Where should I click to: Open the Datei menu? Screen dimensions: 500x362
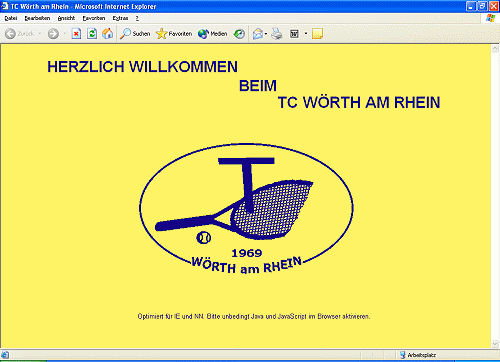click(11, 18)
